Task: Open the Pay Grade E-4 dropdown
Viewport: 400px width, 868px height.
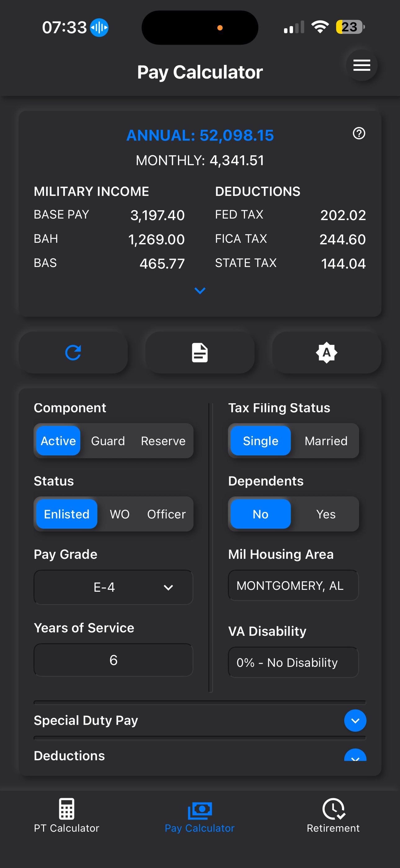Action: [x=113, y=587]
